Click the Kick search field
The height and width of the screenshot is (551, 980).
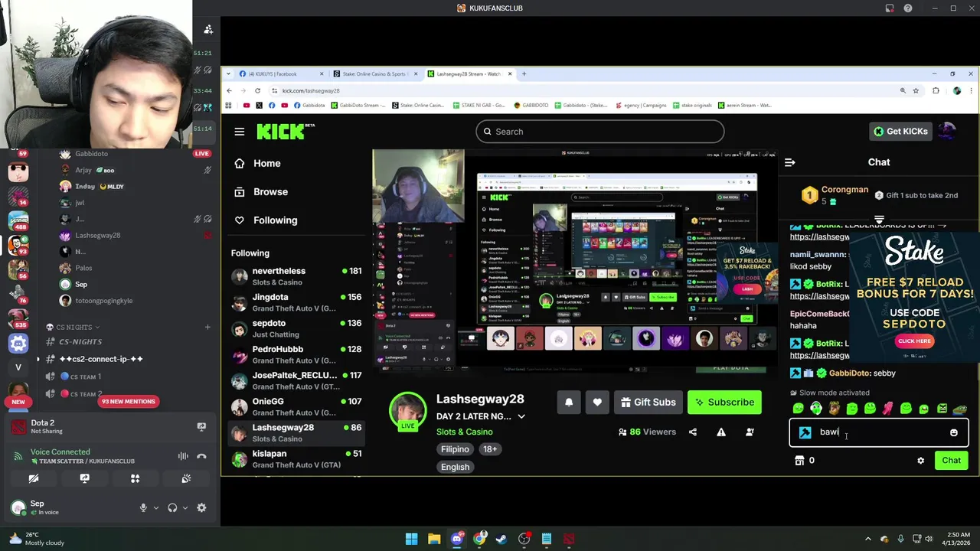600,132
